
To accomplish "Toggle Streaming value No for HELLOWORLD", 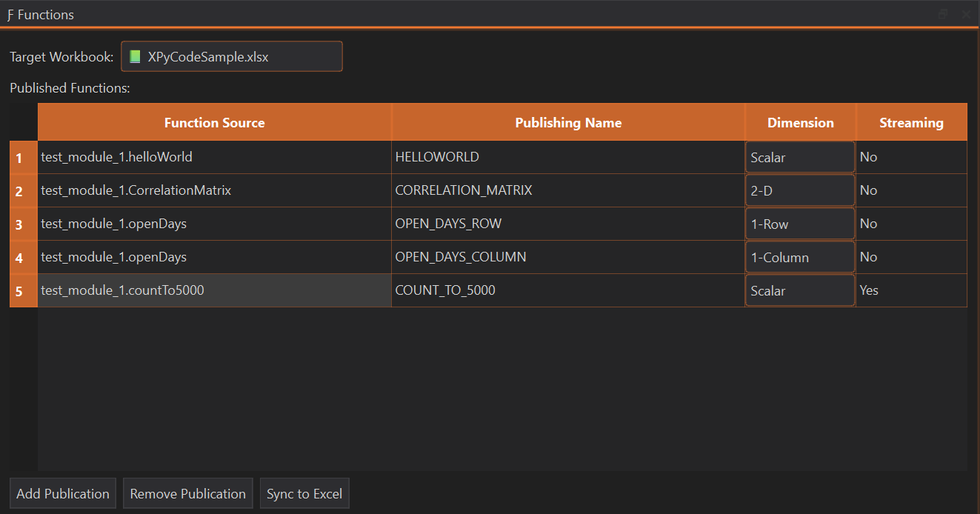I will (x=910, y=157).
